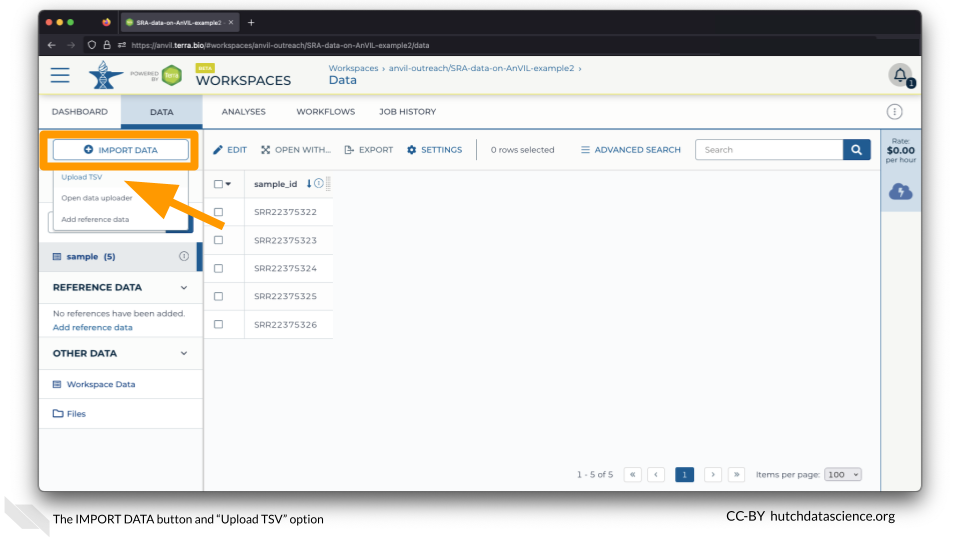Switch to the JOB HISTORY tab
This screenshot has width=960, height=540.
(408, 111)
